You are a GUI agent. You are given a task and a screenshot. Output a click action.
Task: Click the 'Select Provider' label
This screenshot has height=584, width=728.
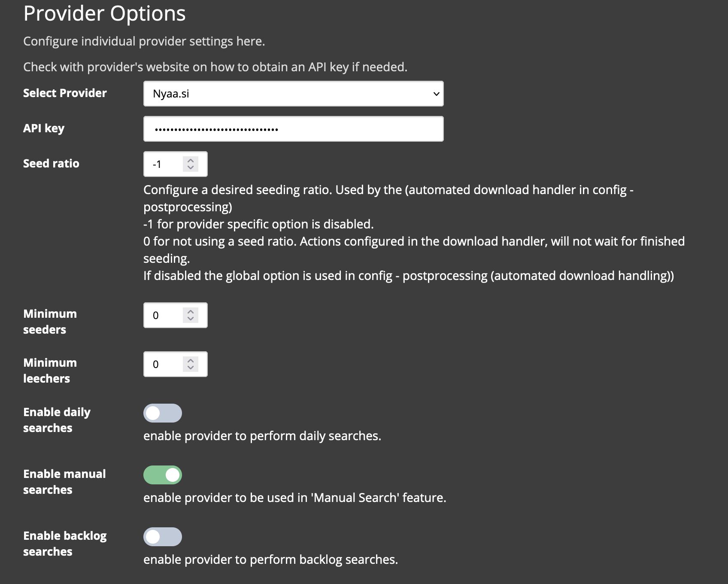tap(65, 93)
